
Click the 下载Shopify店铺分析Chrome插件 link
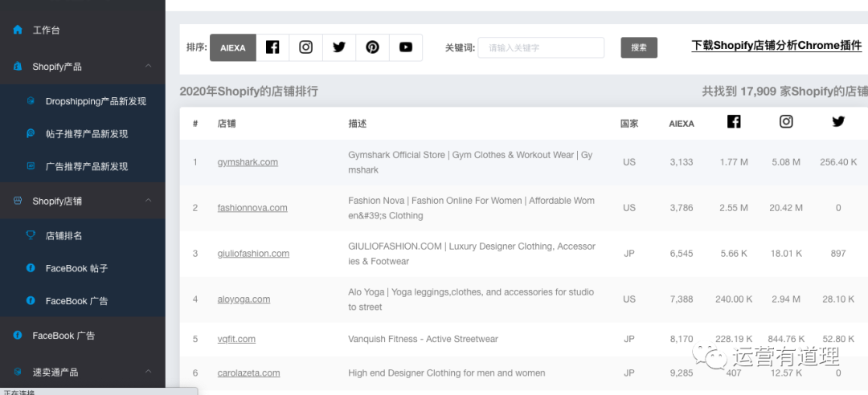(x=776, y=46)
